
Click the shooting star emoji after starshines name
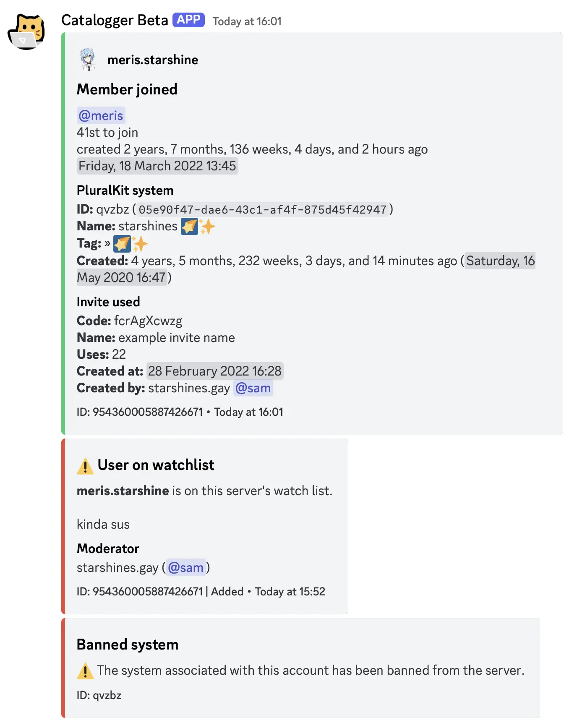[189, 226]
